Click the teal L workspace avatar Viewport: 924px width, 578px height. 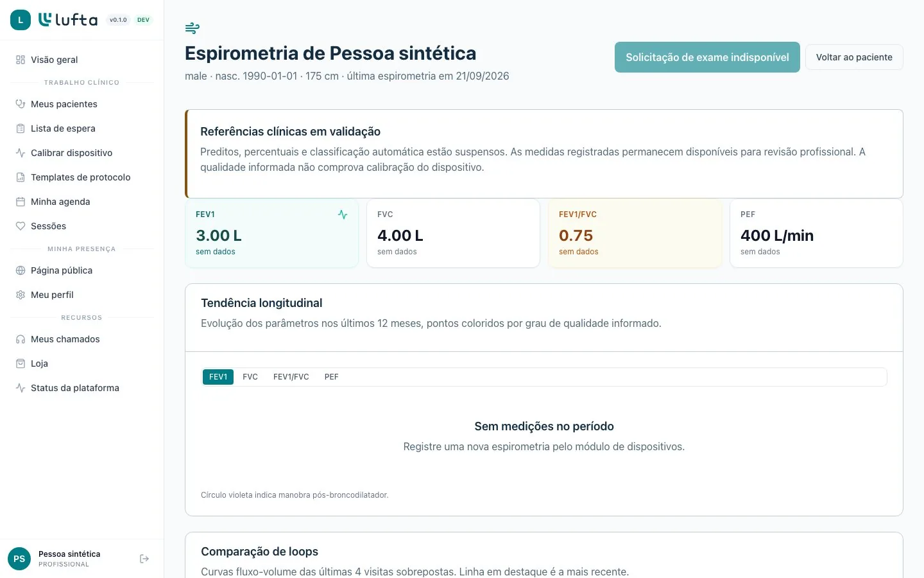pos(21,20)
